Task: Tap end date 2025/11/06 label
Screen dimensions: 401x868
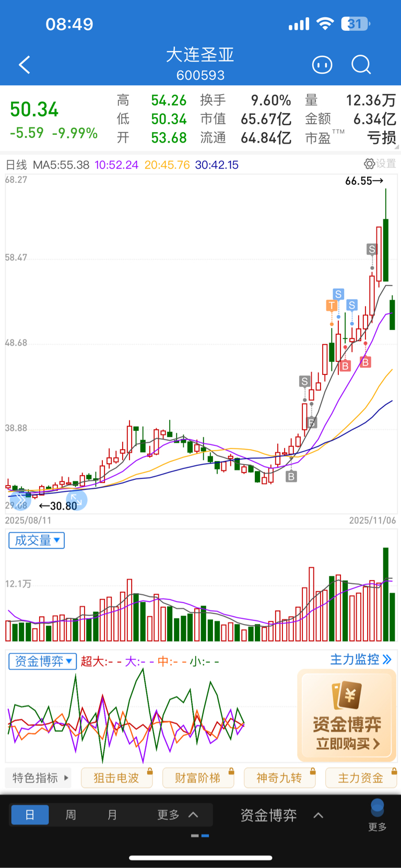Action: pyautogui.click(x=372, y=521)
